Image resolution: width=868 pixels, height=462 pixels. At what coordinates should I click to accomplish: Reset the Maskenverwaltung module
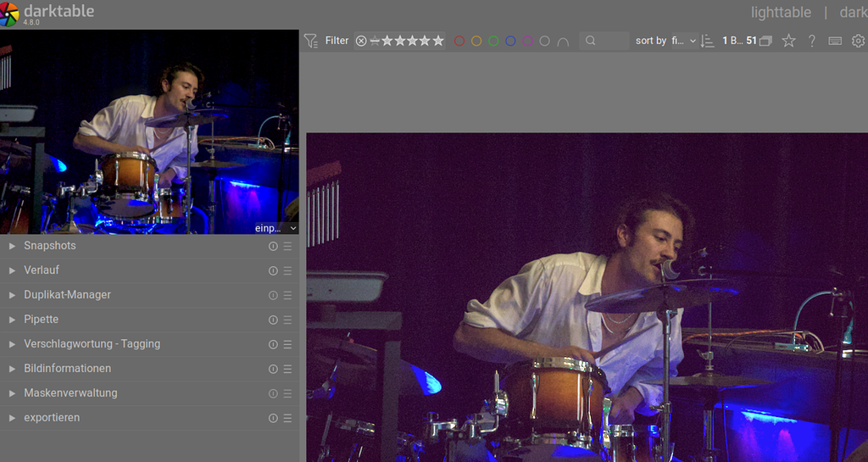click(273, 393)
